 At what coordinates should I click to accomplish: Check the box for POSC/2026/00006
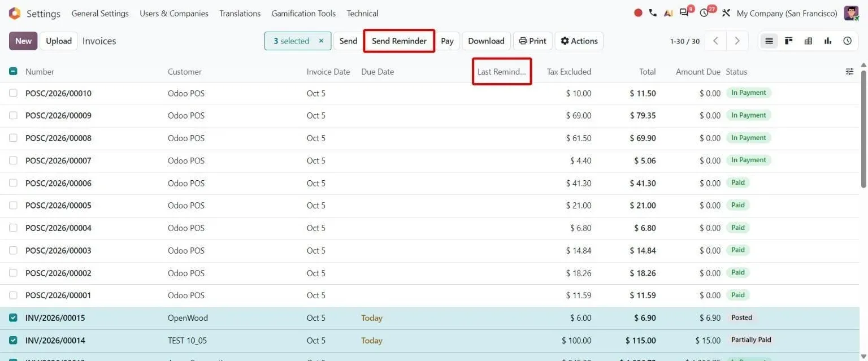click(13, 183)
